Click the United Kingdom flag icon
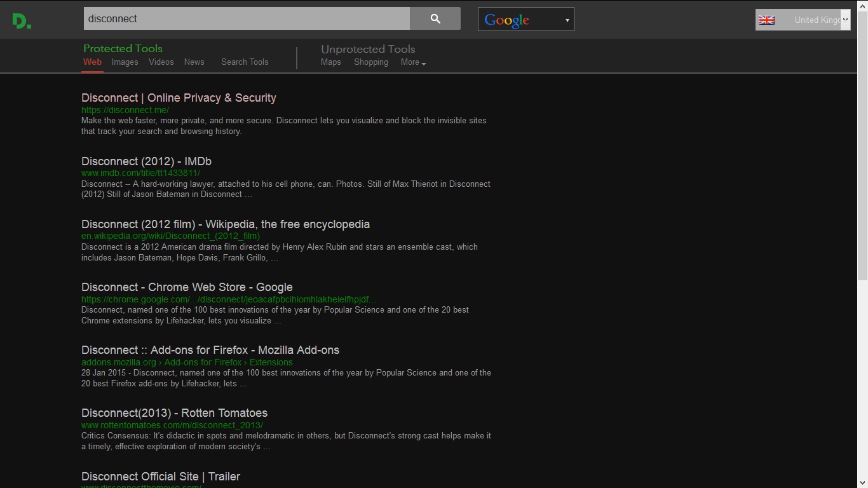 767,20
